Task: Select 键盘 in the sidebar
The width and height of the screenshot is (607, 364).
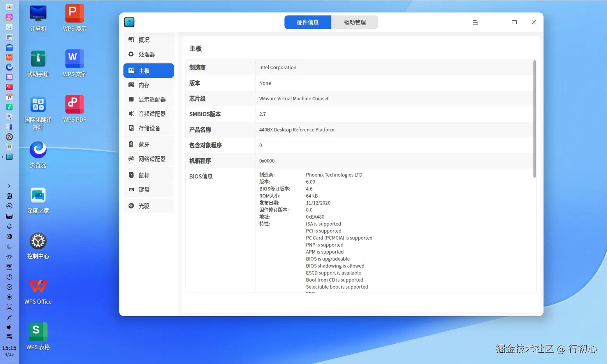Action: (149, 190)
